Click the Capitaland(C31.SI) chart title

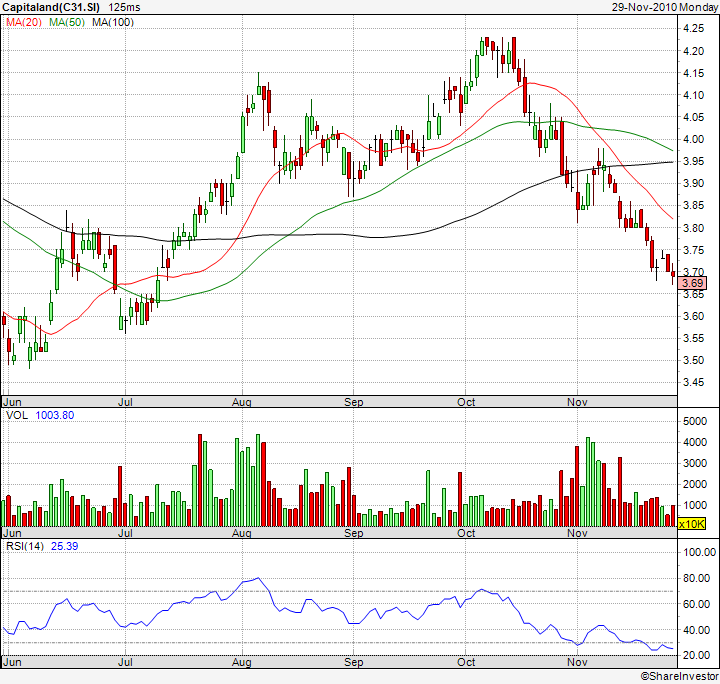51,7
